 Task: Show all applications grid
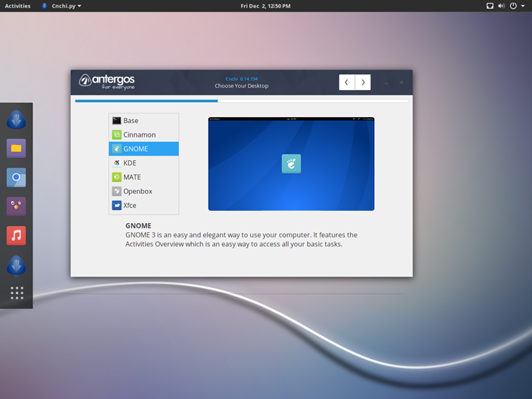coord(17,292)
